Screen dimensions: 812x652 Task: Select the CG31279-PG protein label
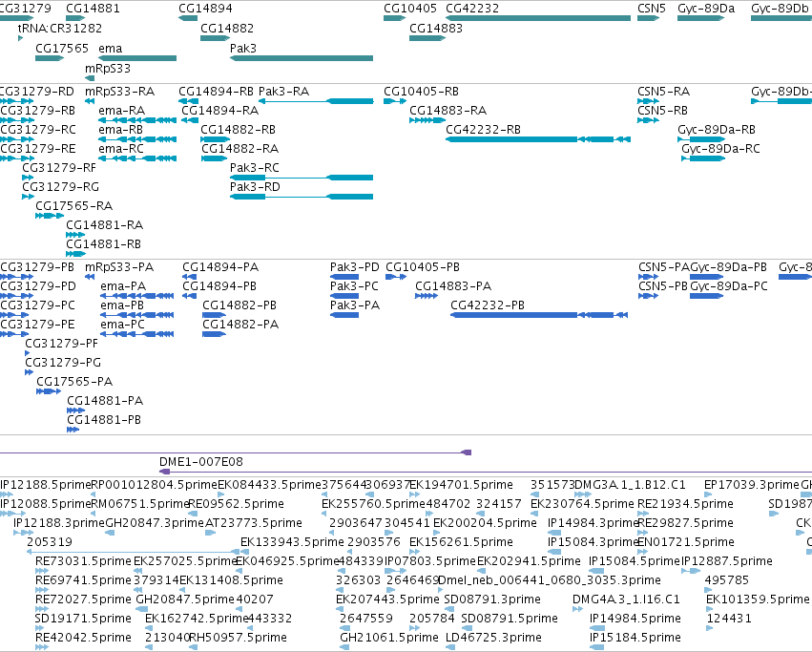[x=63, y=363]
